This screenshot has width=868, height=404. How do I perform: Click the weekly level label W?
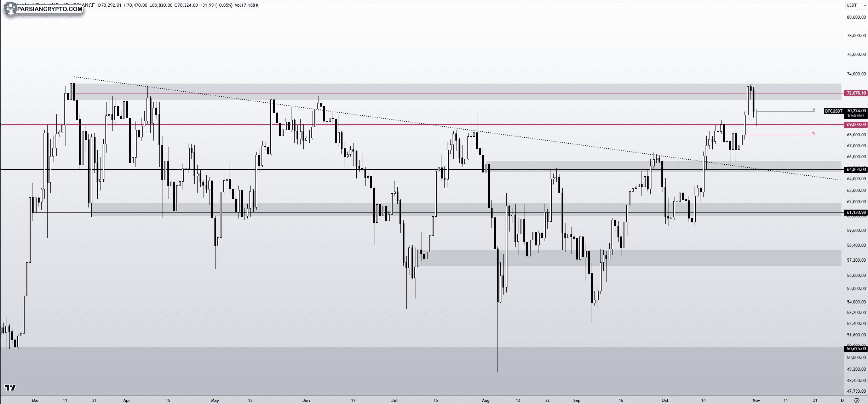(x=814, y=133)
